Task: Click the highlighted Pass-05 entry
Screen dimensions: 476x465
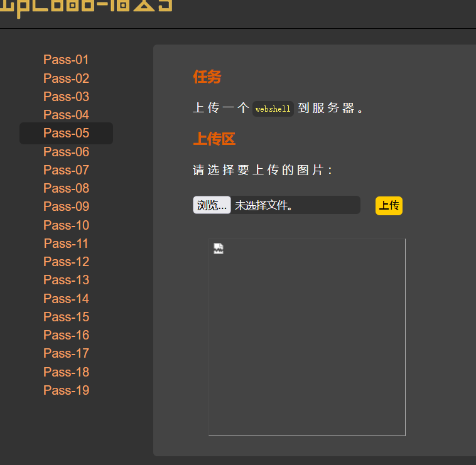Action: coord(66,133)
